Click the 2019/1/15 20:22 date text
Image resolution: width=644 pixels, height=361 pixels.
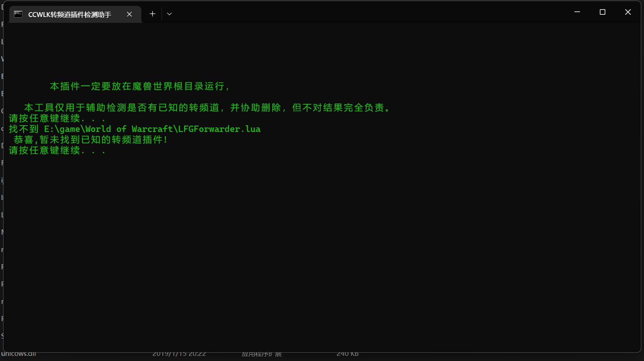179,353
